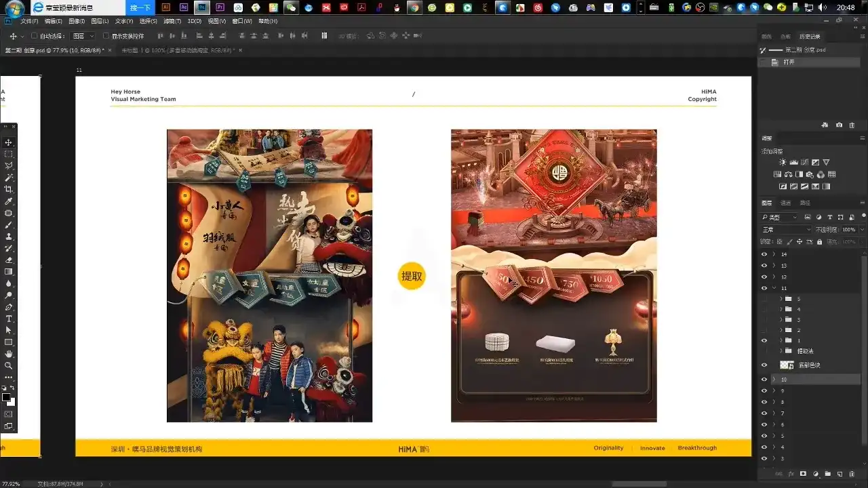Expand group 10 in the Layers panel
The image size is (868, 488).
[x=774, y=379]
